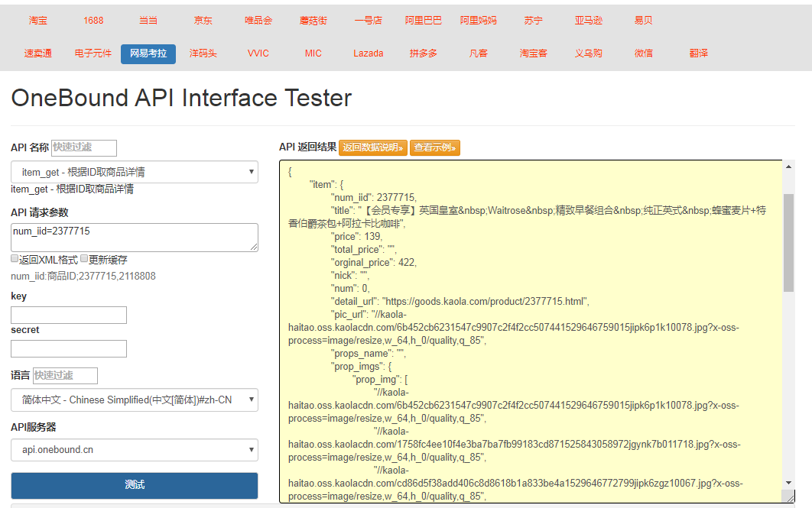
Task: Open the 京东 tab
Action: coord(203,21)
